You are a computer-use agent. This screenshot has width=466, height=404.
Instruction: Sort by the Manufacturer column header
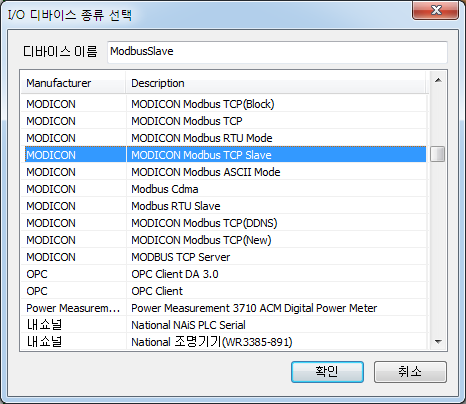pos(73,83)
